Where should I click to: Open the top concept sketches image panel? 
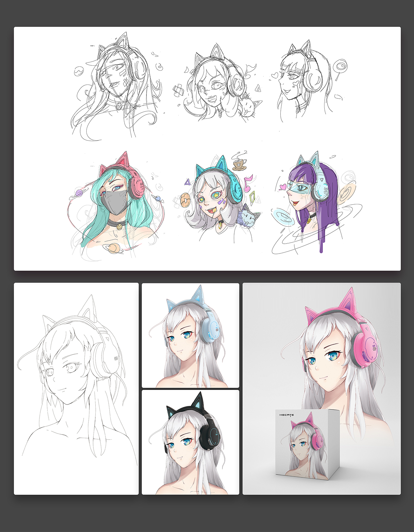tap(207, 149)
